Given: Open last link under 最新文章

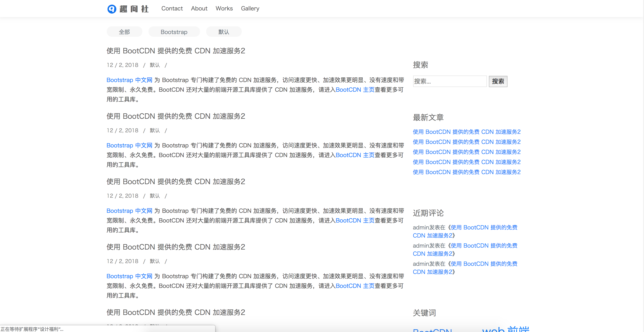Looking at the screenshot, I should 466,172.
